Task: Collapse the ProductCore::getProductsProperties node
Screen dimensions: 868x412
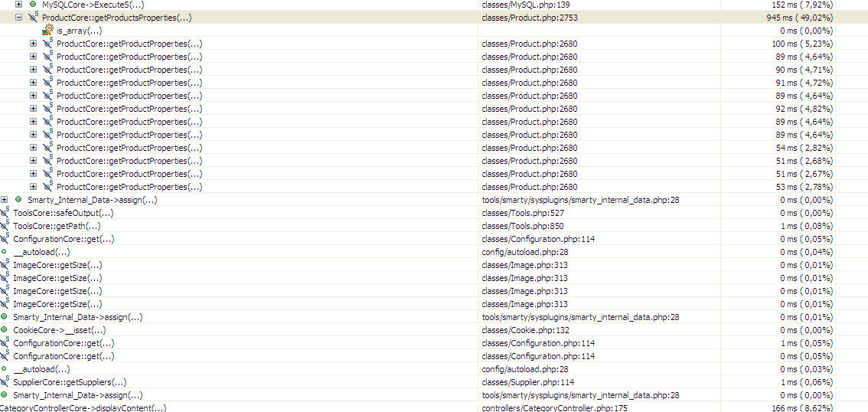Action: pyautogui.click(x=19, y=18)
